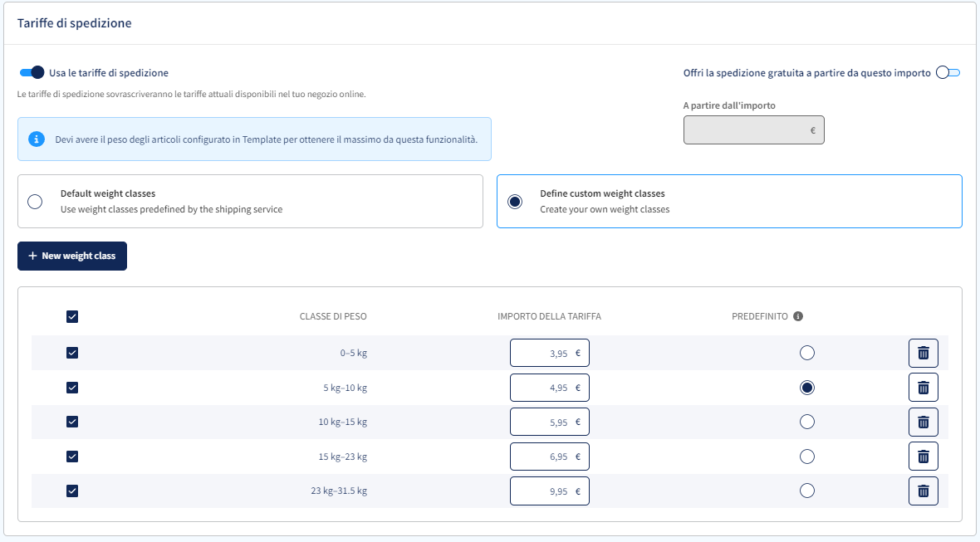Select Define custom weight classes radio option
The image size is (980, 542).
coord(515,202)
